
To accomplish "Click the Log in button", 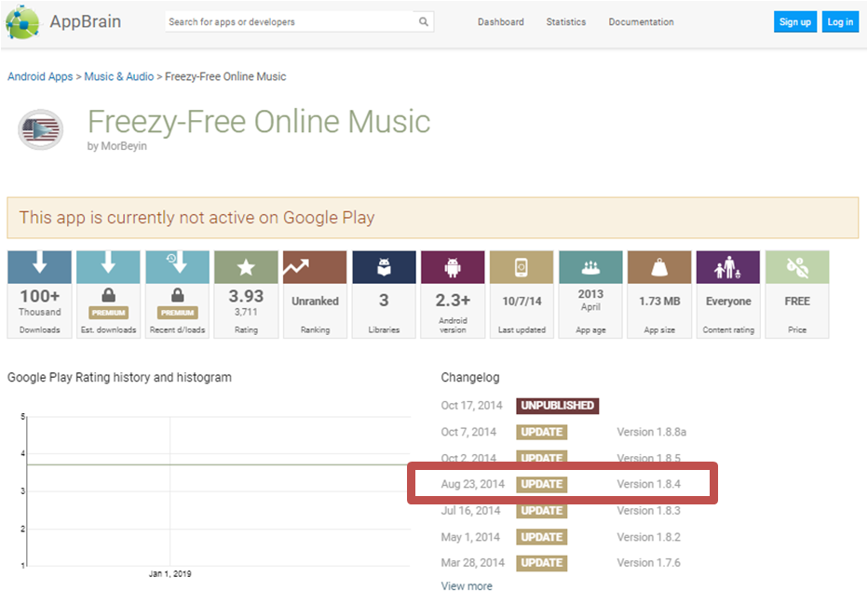I will pyautogui.click(x=840, y=22).
